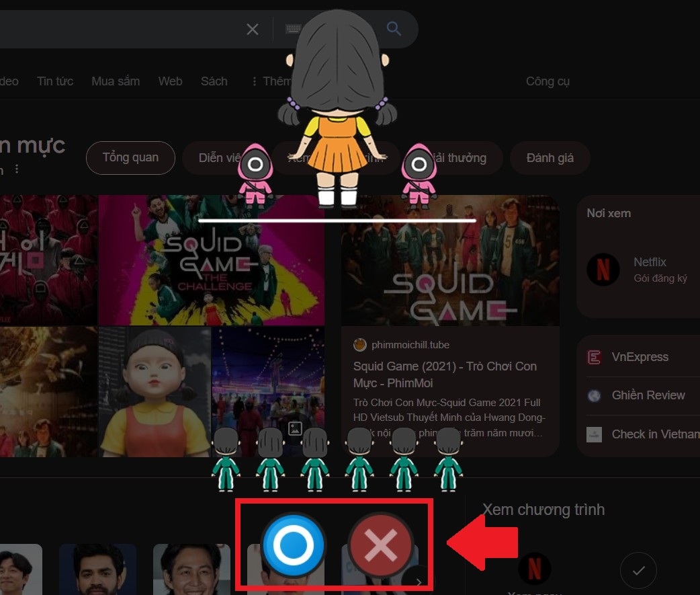The height and width of the screenshot is (595, 700).
Task: Open Squid Game The Challenge image
Action: pyautogui.click(x=212, y=260)
